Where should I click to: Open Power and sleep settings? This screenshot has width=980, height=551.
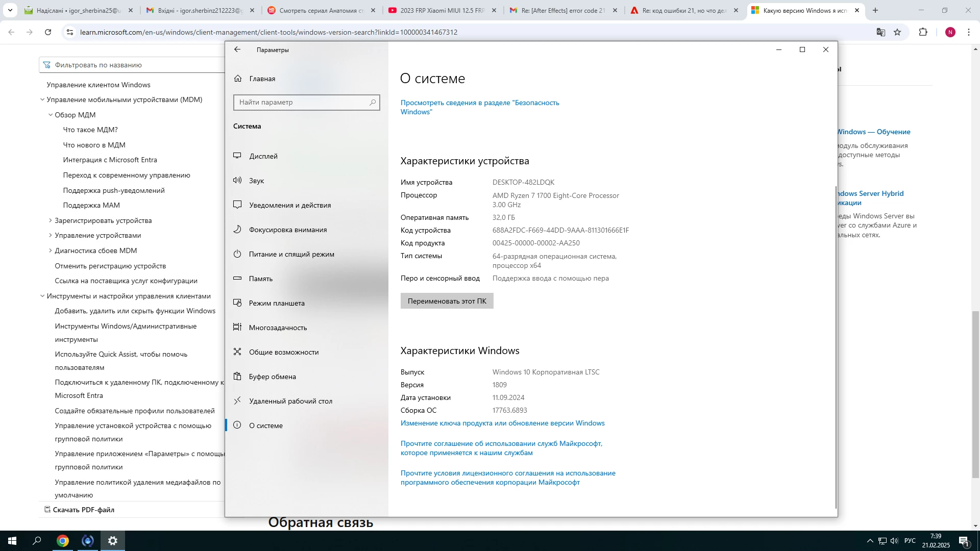(291, 254)
